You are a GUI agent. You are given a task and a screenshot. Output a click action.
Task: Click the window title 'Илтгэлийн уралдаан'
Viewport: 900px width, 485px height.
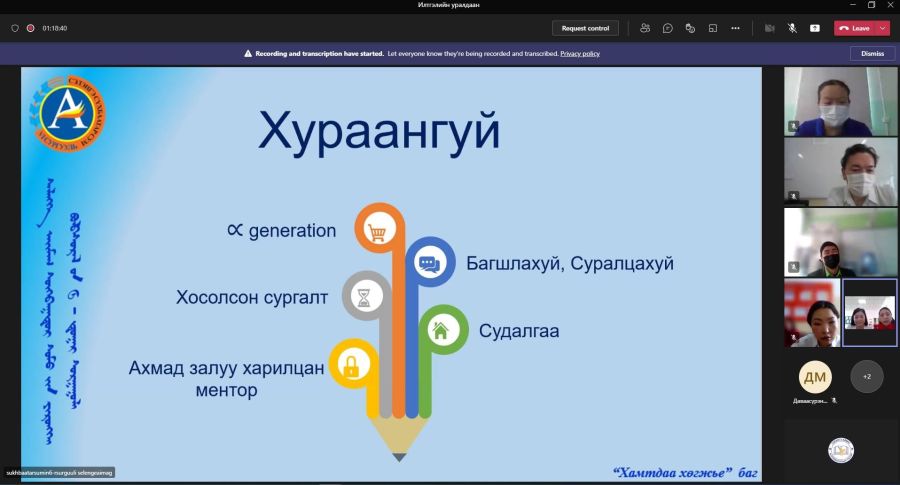coord(449,5)
